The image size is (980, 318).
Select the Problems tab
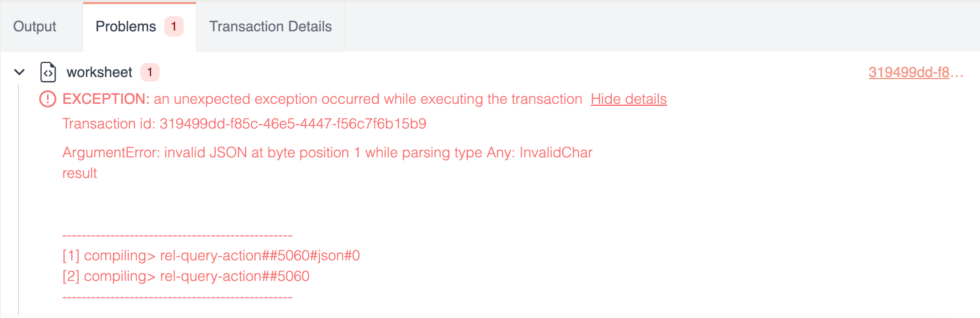[126, 26]
